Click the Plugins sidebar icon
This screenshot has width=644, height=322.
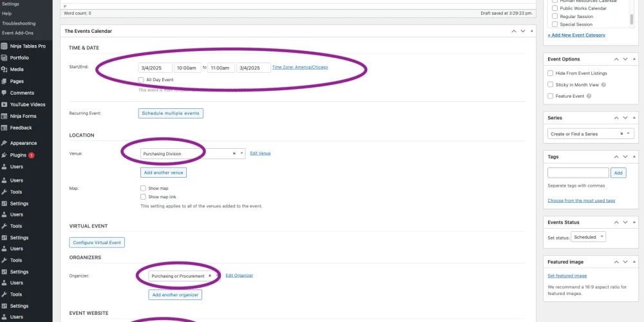(5, 155)
